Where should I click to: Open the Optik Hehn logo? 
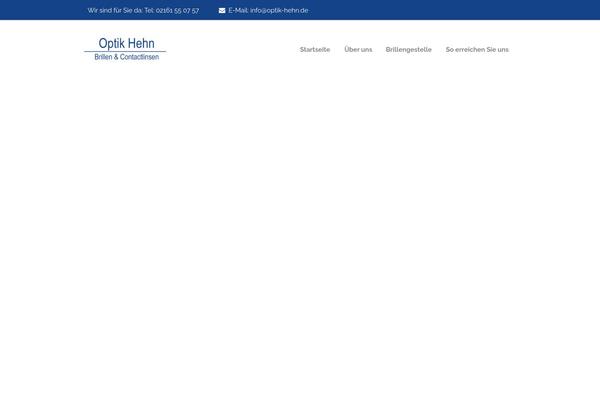[125, 49]
